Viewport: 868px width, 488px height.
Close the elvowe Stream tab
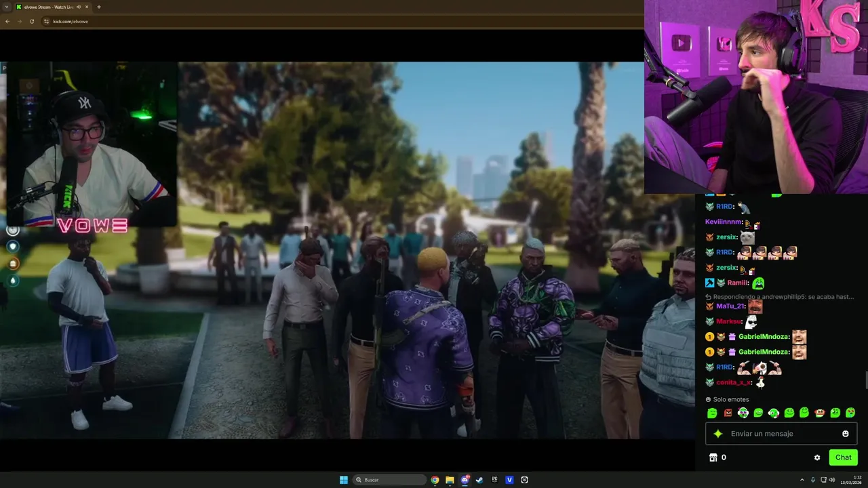(x=87, y=7)
